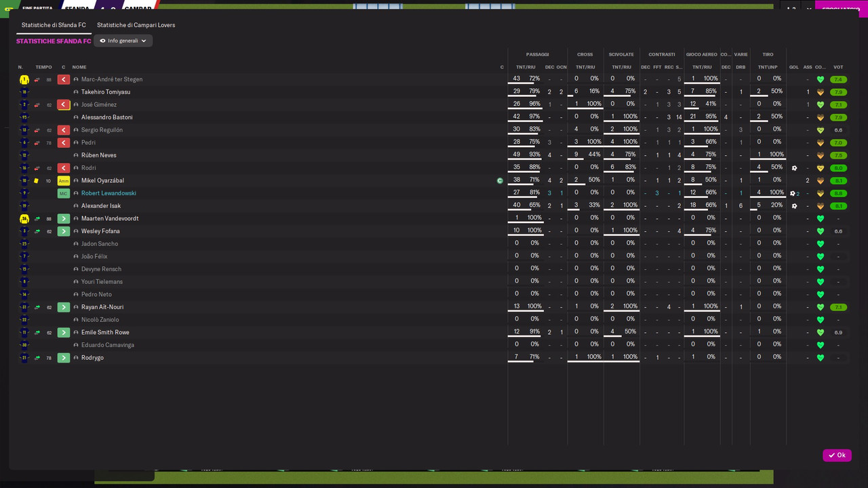Switch to Statistiche di Campari Lovers tab

[x=136, y=25]
